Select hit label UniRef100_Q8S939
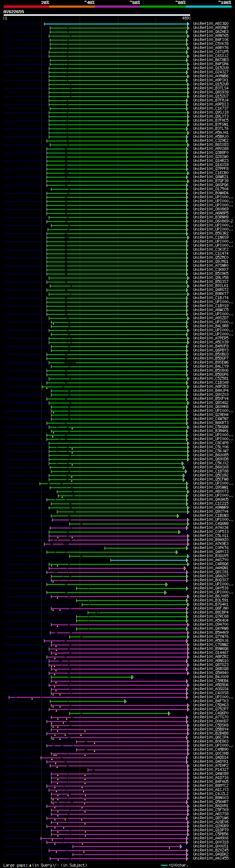The width and height of the screenshot is (235, 868). click(x=211, y=92)
